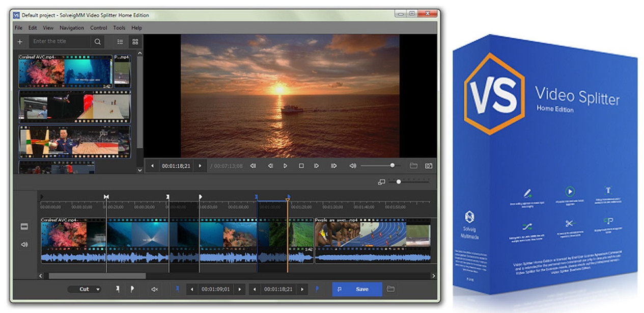Adjust the timeline zoom slider
The height and width of the screenshot is (313, 644).
click(x=410, y=181)
